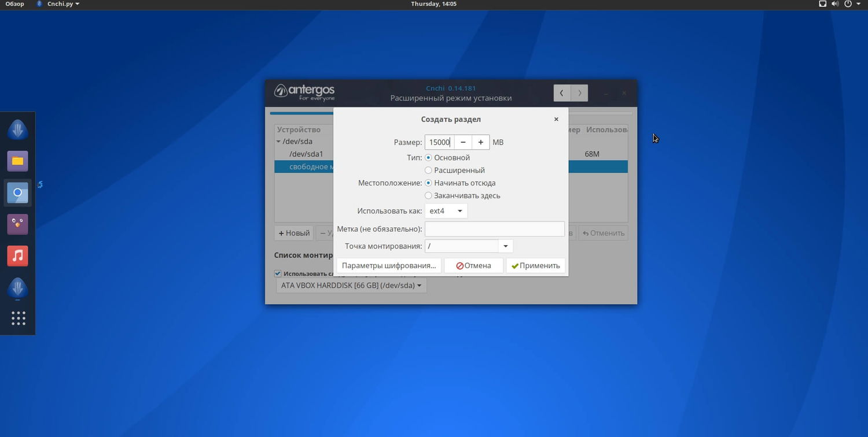Screen dimensions: 868x437
Task: Close the Создать раздел dialog
Action: pyautogui.click(x=556, y=119)
